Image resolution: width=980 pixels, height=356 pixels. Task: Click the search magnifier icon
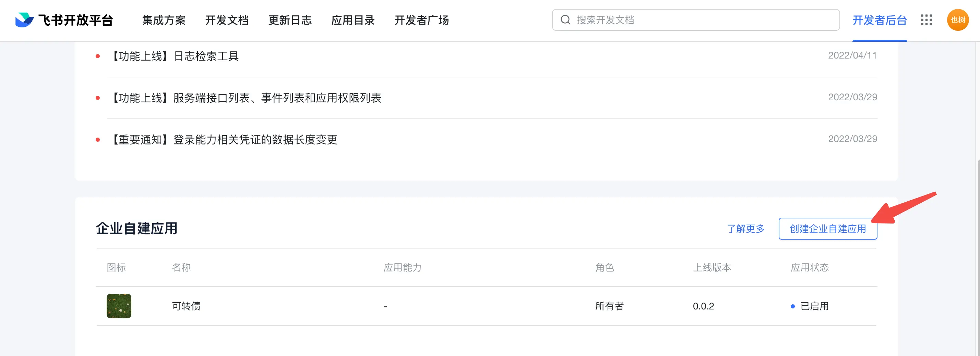pyautogui.click(x=566, y=20)
